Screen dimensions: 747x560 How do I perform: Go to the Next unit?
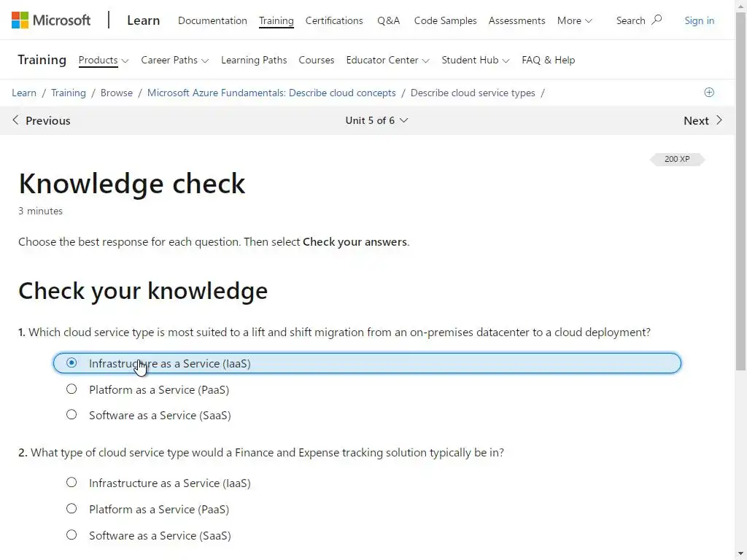coord(703,120)
